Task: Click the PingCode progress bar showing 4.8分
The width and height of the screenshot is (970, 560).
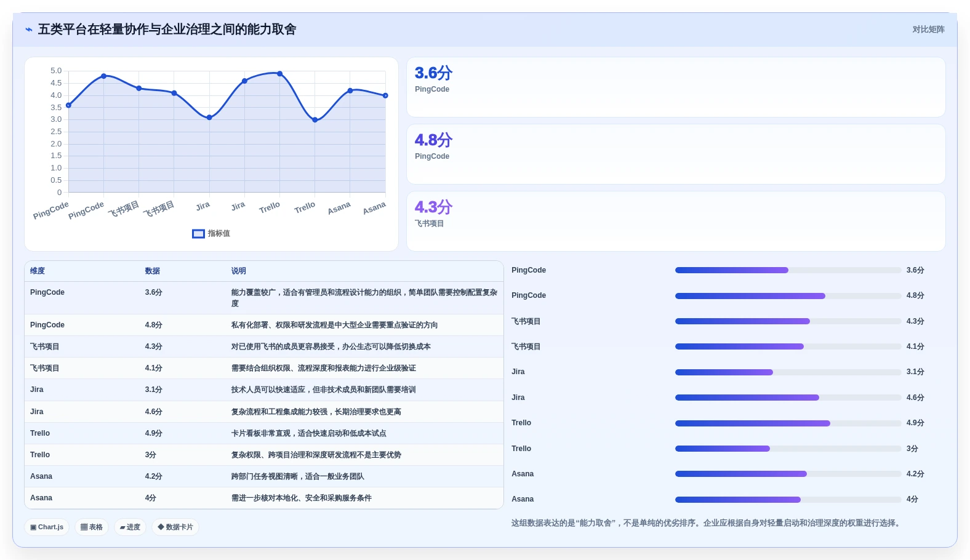Action: click(x=788, y=296)
